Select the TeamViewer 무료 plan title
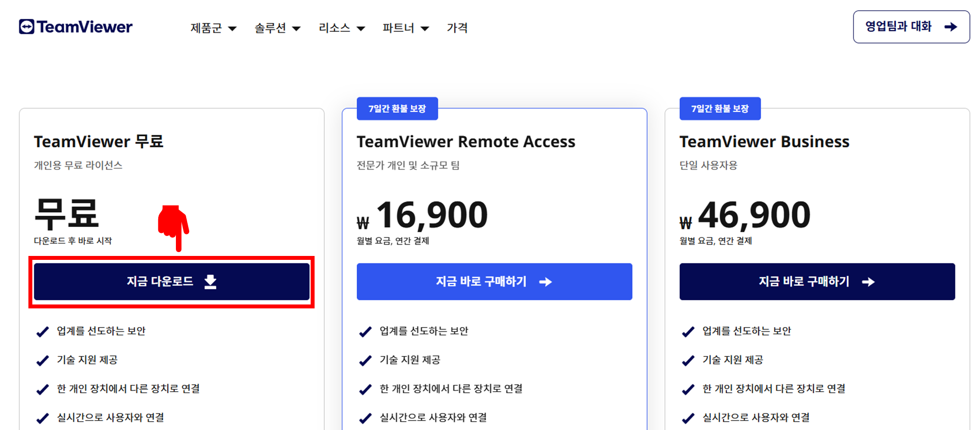Viewport: 980px width, 430px height. (98, 141)
